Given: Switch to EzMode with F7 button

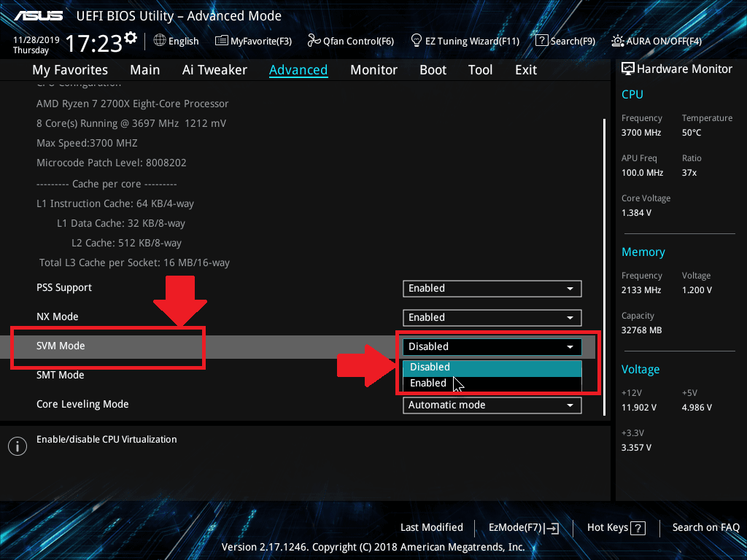Looking at the screenshot, I should 522,527.
